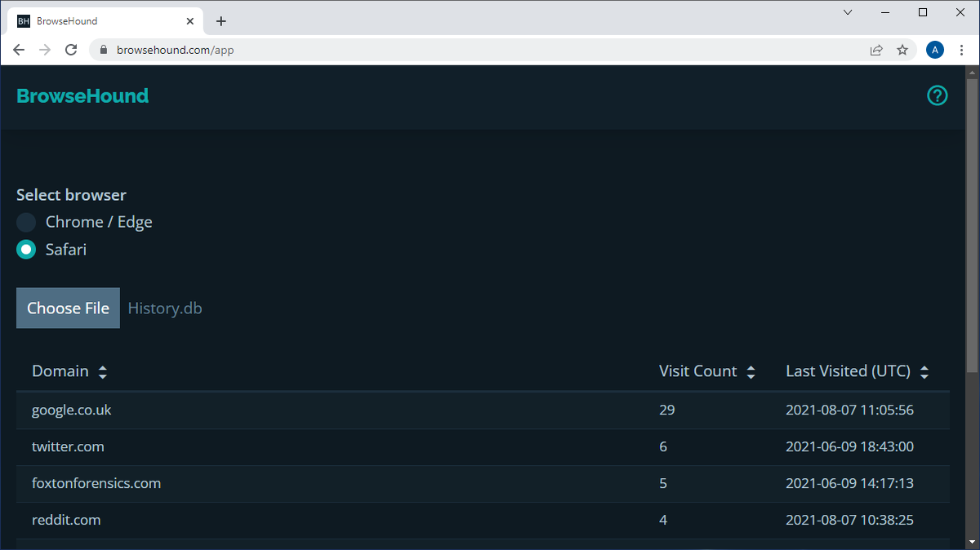Bookmark this page with star icon
This screenshot has height=550, width=980.
902,50
